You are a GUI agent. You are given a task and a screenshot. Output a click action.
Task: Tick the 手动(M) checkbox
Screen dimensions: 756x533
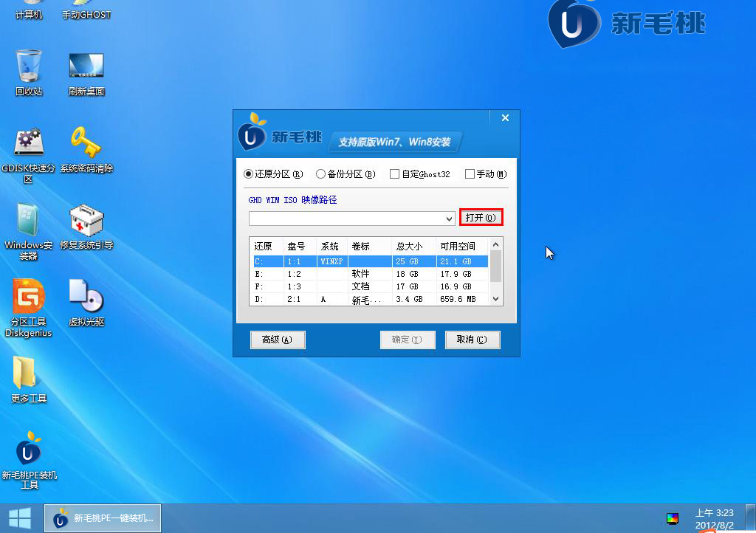(486, 174)
